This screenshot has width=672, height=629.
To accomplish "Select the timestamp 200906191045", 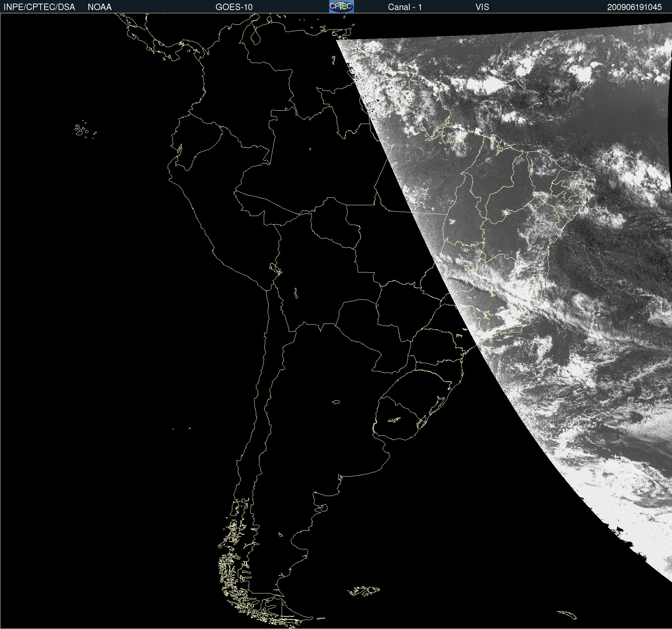I will [634, 7].
